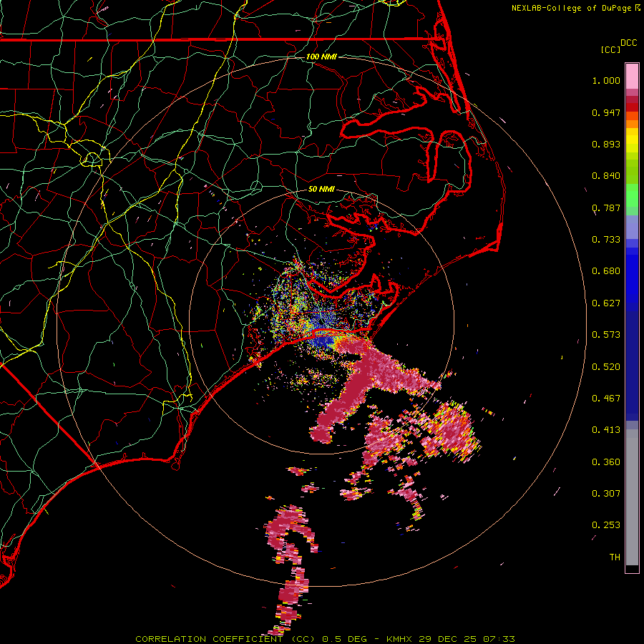Click the 29 DEC 25 07:33 timestamp
The width and height of the screenshot is (644, 644).
click(x=467, y=639)
